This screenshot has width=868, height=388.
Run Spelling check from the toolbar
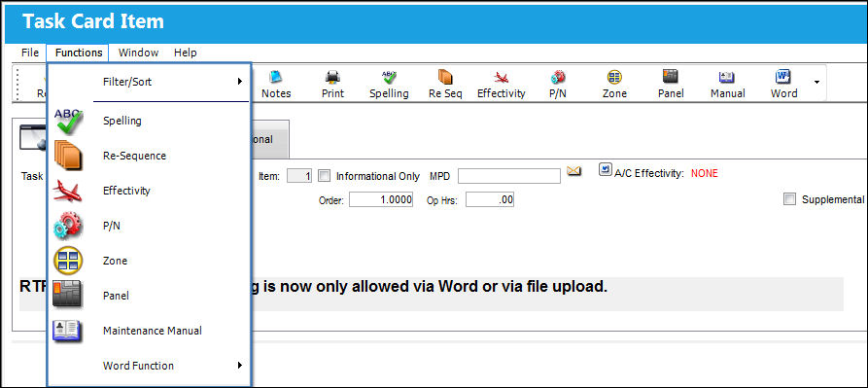coord(389,85)
